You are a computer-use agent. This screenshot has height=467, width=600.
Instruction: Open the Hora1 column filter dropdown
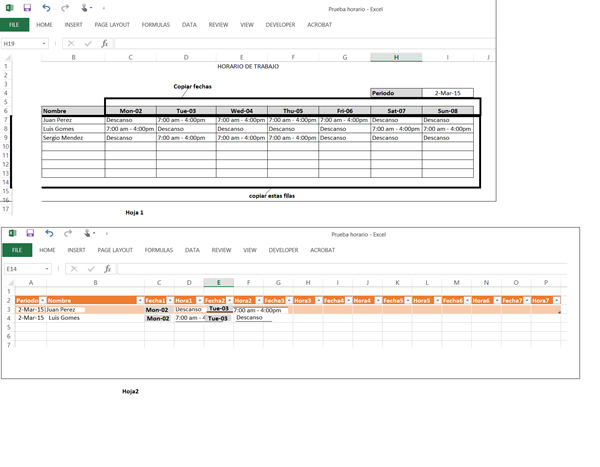pos(200,300)
